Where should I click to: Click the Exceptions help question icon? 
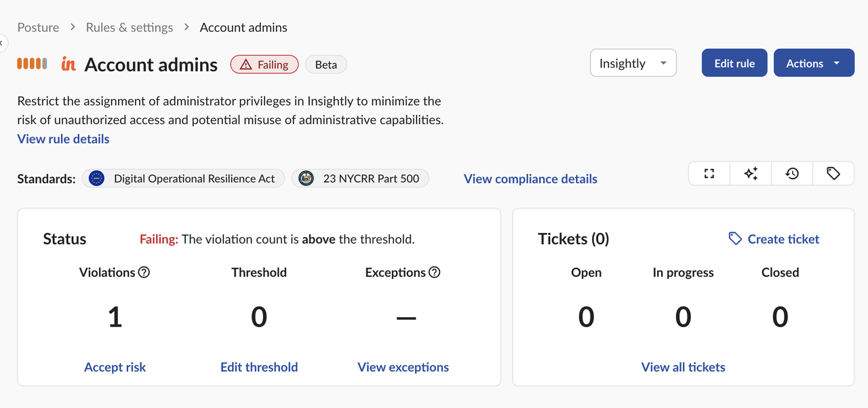coord(435,272)
